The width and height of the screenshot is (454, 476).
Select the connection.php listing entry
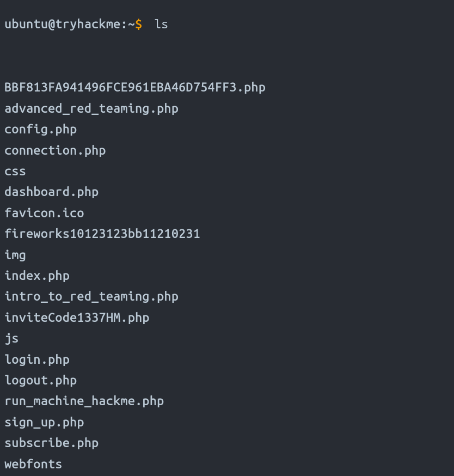[x=55, y=150]
